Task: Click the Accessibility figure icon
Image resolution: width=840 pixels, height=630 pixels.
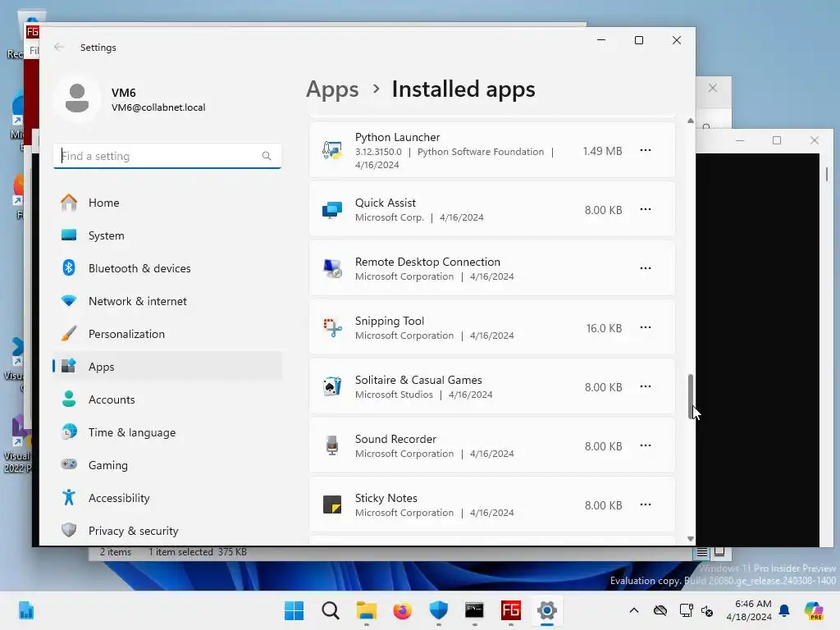Action: coord(69,497)
